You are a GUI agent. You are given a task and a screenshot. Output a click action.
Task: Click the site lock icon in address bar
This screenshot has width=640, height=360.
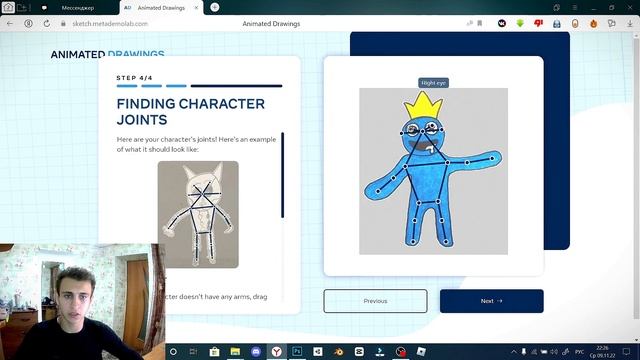click(63, 24)
